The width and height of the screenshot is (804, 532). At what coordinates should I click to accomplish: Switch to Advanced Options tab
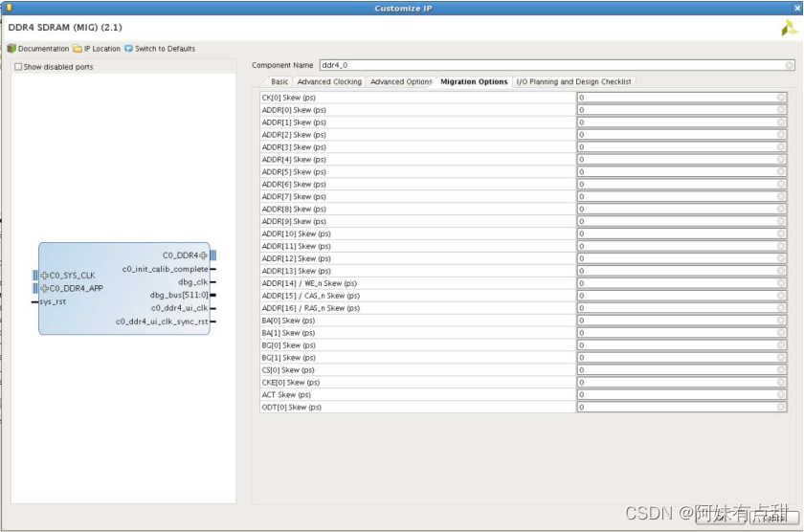401,81
